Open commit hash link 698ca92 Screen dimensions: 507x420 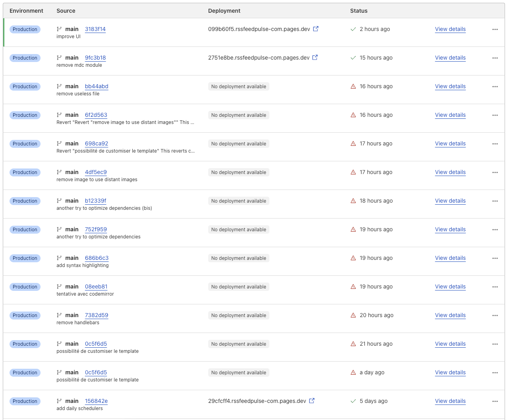pos(97,143)
